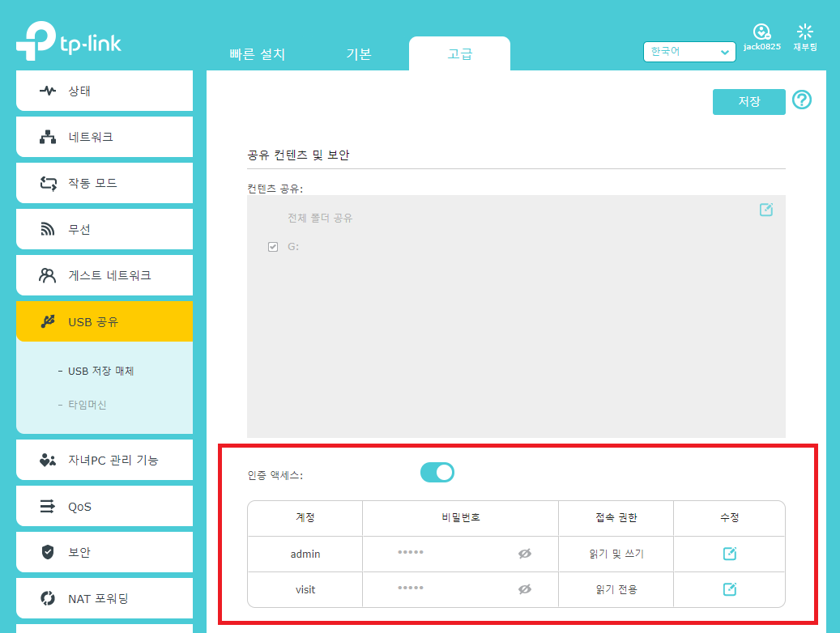Open the 타임머신 submenu link
Image resolution: width=840 pixels, height=633 pixels.
[x=87, y=405]
